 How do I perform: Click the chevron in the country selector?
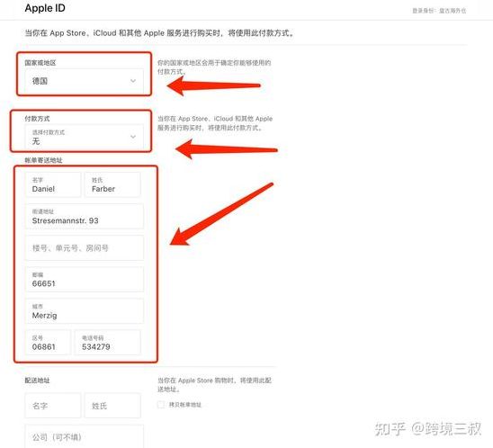(x=133, y=81)
